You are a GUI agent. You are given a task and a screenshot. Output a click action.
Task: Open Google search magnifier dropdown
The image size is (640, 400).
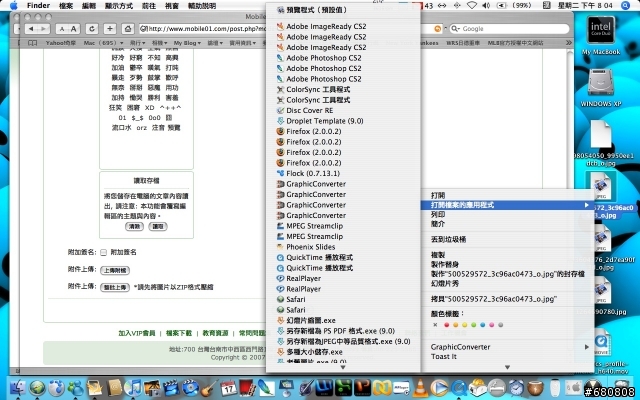click(x=455, y=29)
